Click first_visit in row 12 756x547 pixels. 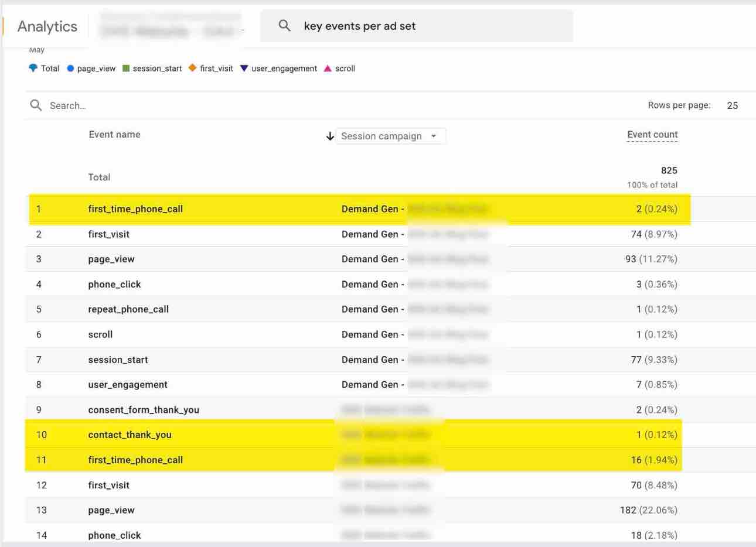click(x=109, y=485)
